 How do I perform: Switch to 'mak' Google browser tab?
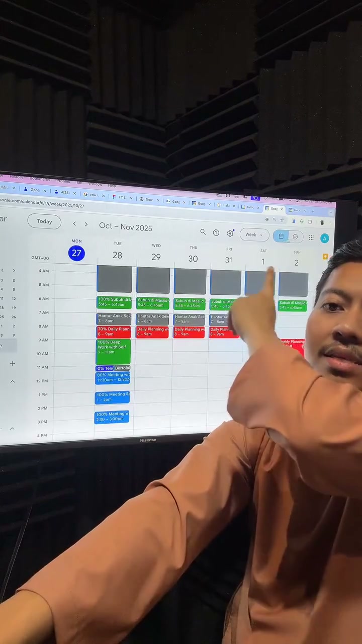point(226,205)
